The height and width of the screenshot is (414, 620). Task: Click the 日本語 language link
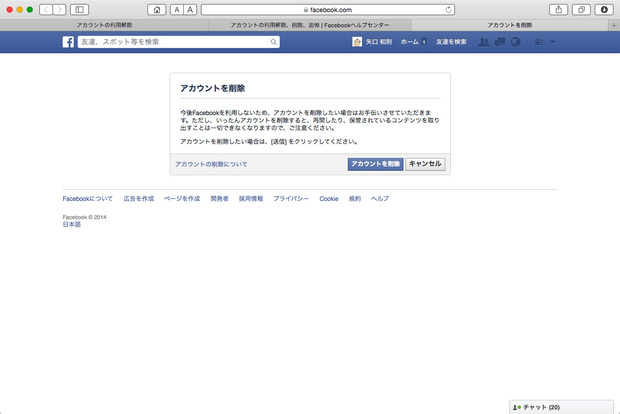tap(72, 224)
